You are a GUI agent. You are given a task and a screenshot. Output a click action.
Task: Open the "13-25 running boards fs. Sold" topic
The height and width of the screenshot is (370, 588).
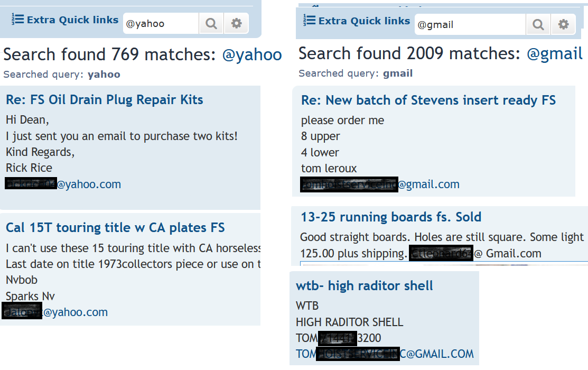pyautogui.click(x=391, y=217)
